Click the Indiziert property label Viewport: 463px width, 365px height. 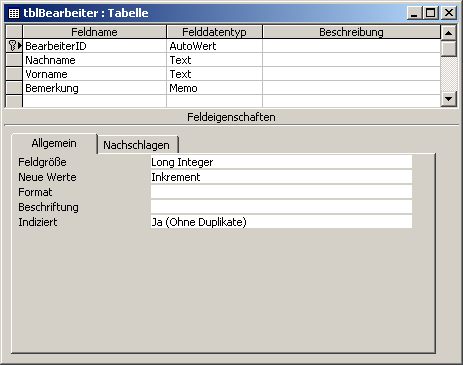pos(38,222)
